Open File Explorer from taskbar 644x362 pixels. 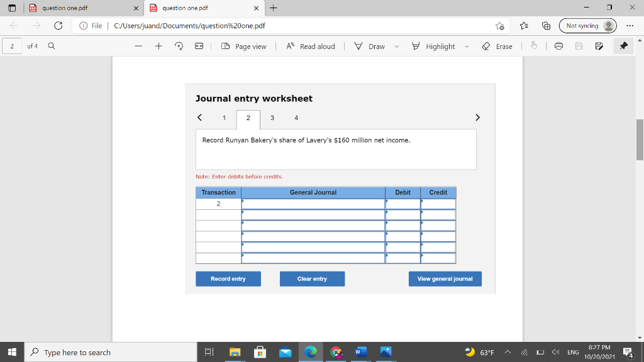pyautogui.click(x=235, y=352)
